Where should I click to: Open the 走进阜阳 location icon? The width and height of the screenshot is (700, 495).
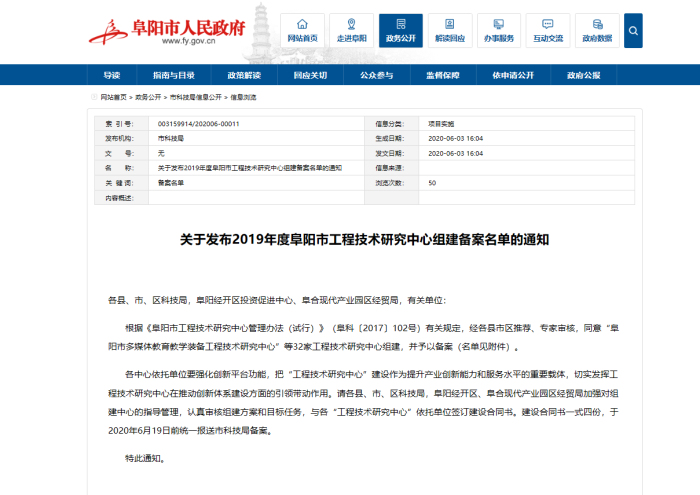pyautogui.click(x=351, y=30)
